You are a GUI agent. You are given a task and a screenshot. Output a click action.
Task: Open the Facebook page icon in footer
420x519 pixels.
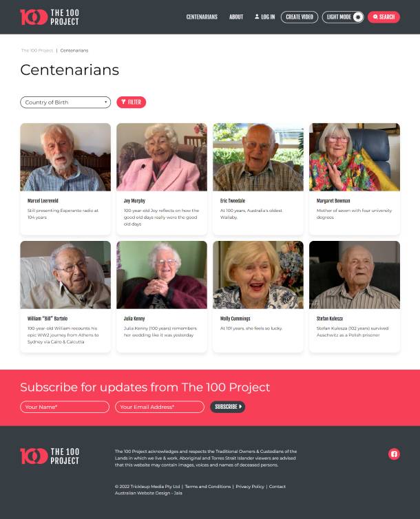(x=394, y=454)
